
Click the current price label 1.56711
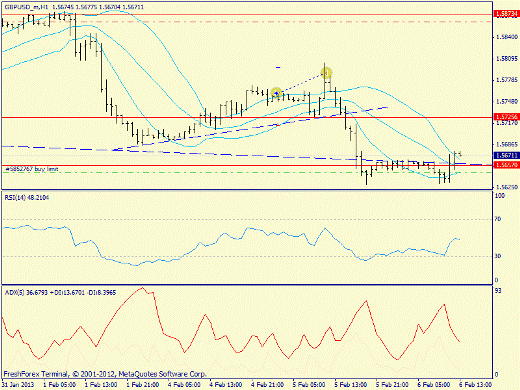[507, 156]
